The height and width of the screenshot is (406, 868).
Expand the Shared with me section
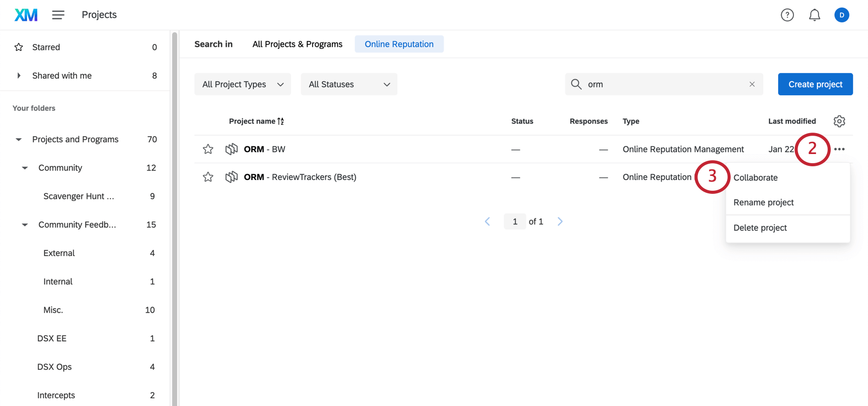click(19, 75)
